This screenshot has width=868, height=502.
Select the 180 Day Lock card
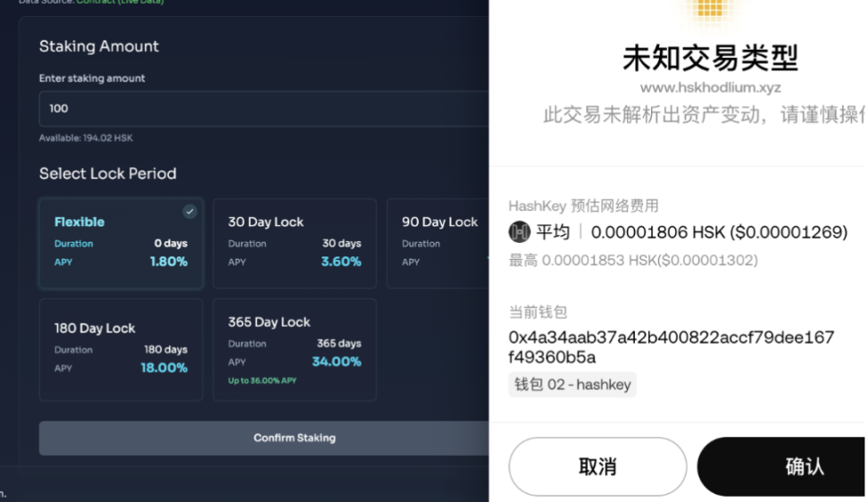click(121, 350)
